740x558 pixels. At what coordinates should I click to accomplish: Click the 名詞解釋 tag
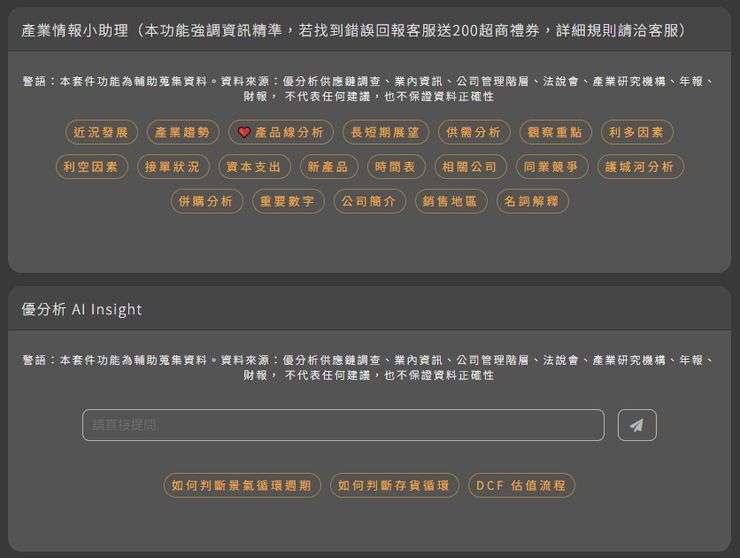point(532,202)
